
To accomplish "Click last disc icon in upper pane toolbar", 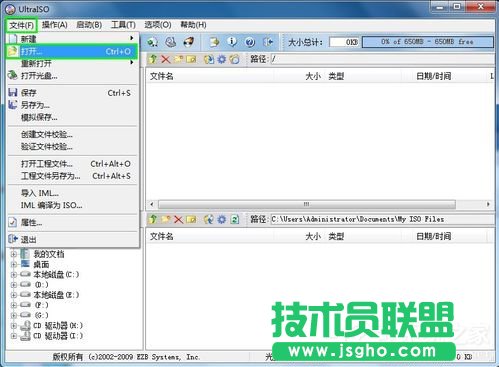I will point(235,59).
